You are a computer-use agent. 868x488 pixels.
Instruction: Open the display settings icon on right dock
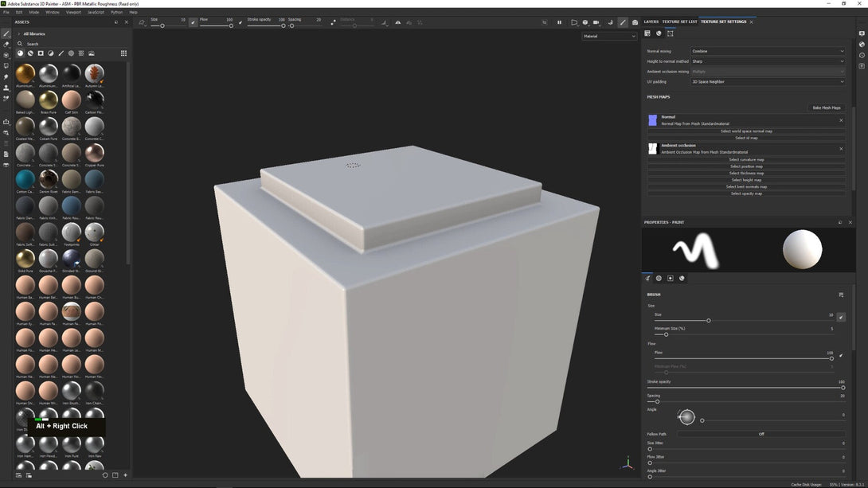(862, 33)
